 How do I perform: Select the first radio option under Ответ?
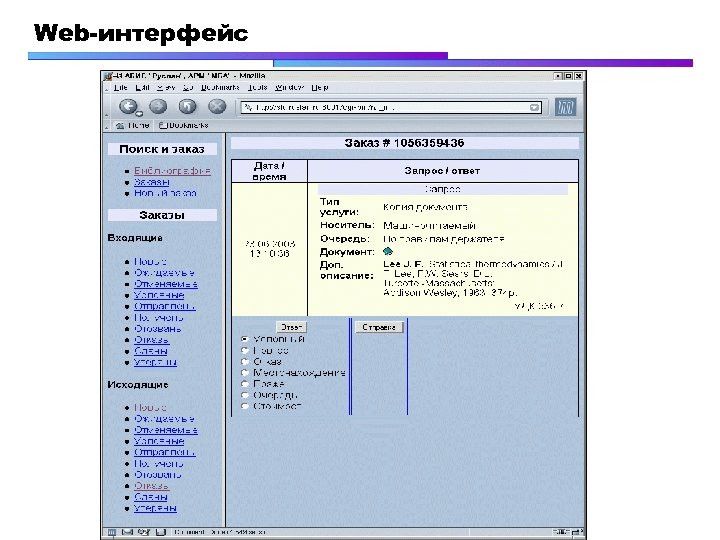click(245, 339)
